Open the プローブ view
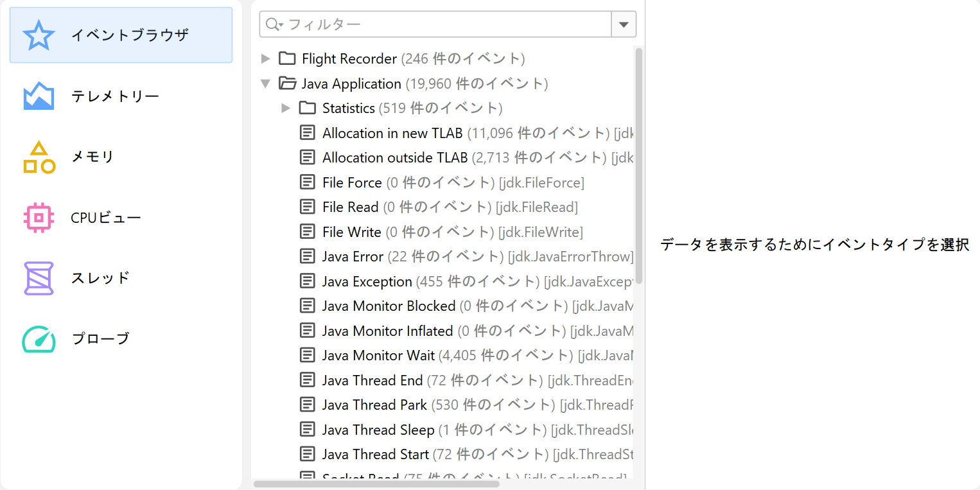 pos(121,338)
